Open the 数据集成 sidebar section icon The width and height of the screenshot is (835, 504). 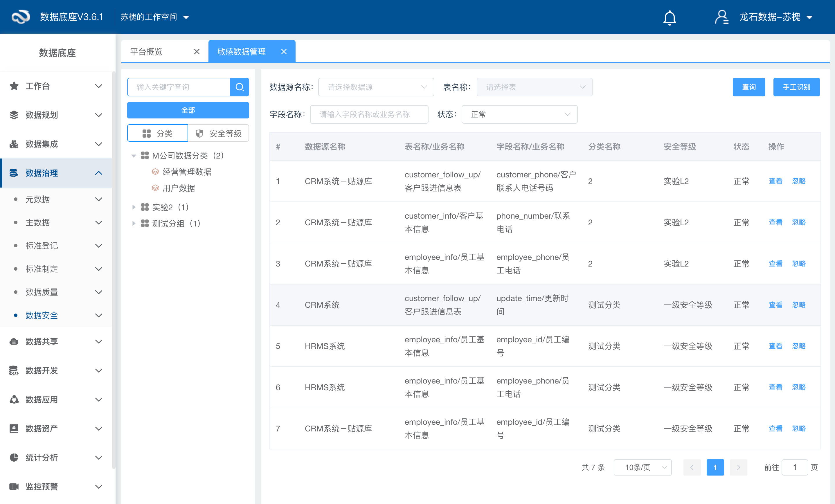pos(14,144)
